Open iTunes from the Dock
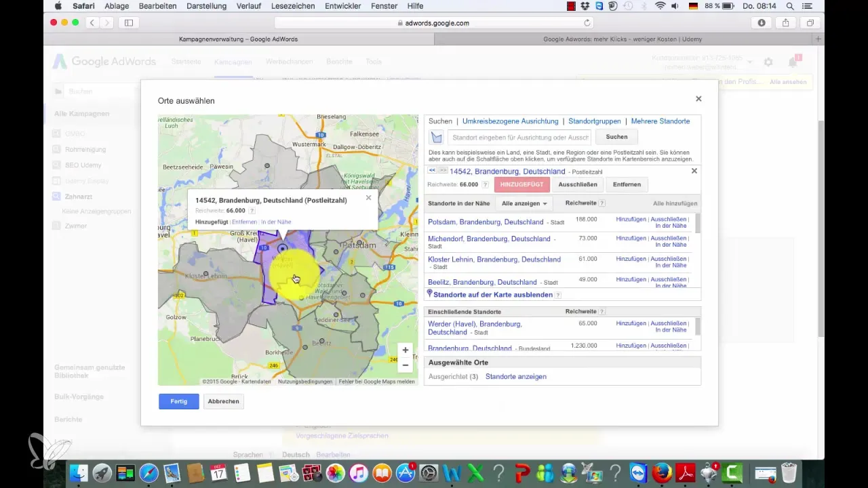 pos(359,472)
